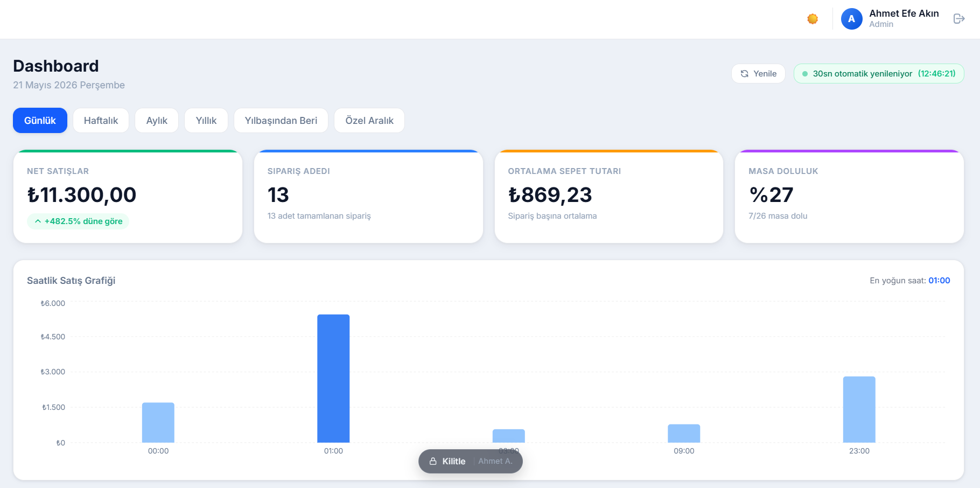The width and height of the screenshot is (980, 488).
Task: Select the Yılbaşından Beri tab
Action: click(x=281, y=120)
